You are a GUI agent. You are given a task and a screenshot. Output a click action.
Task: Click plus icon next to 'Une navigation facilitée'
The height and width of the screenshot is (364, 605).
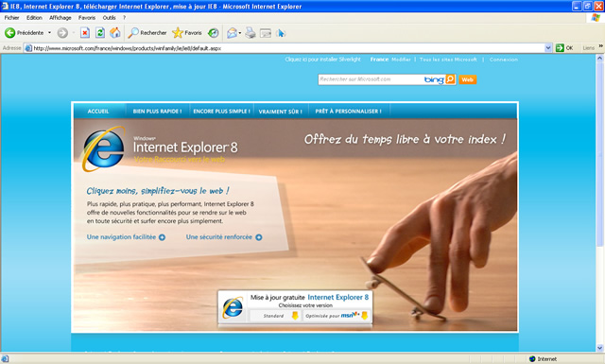162,237
